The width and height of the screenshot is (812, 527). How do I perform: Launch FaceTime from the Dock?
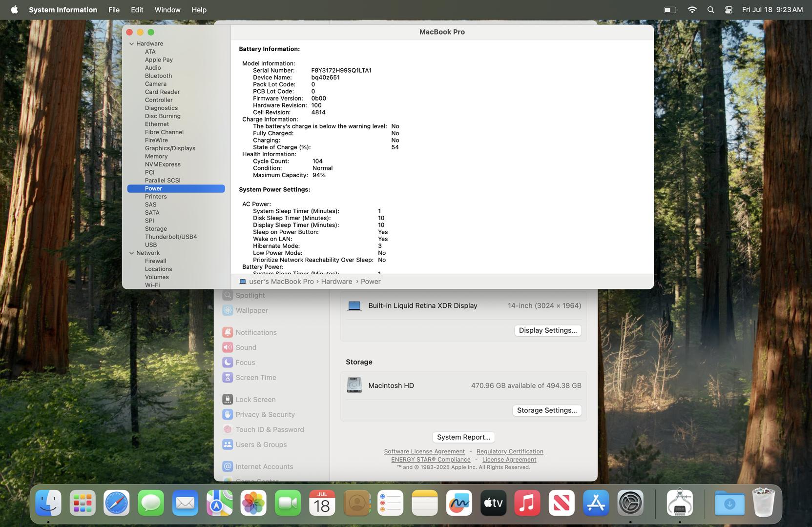tap(288, 503)
